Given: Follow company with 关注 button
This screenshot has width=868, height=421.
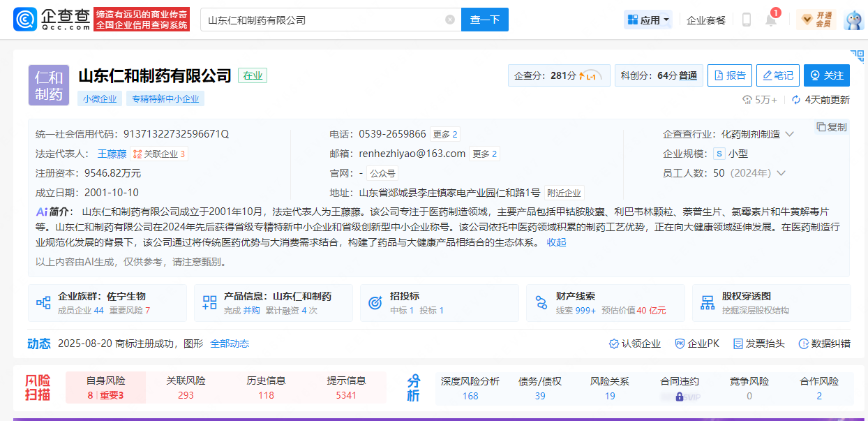Looking at the screenshot, I should [x=826, y=75].
